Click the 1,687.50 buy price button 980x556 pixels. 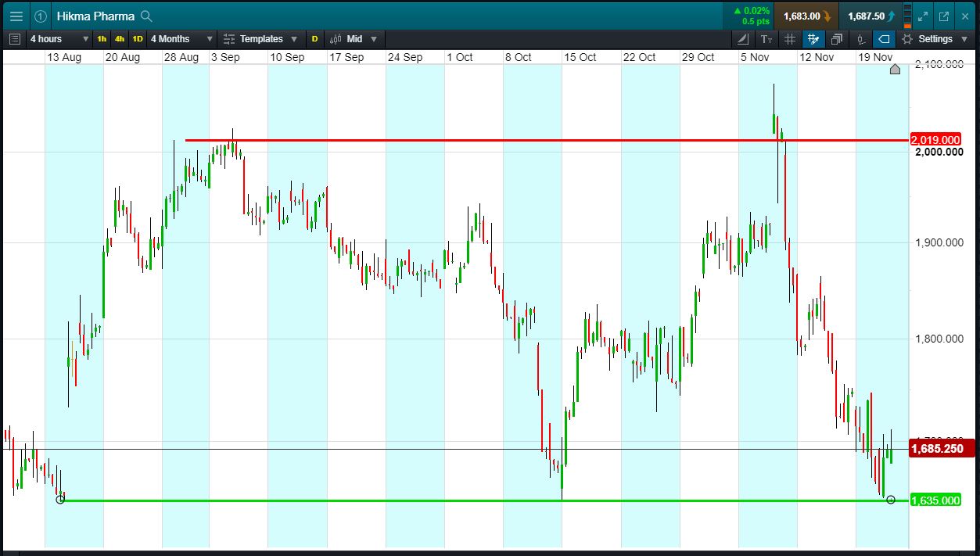click(x=871, y=16)
